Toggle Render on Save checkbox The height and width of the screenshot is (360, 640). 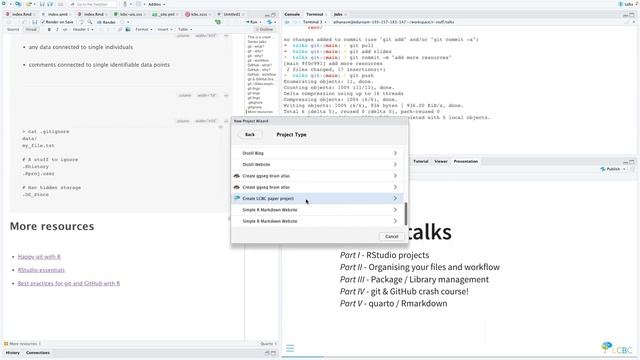click(x=57, y=22)
